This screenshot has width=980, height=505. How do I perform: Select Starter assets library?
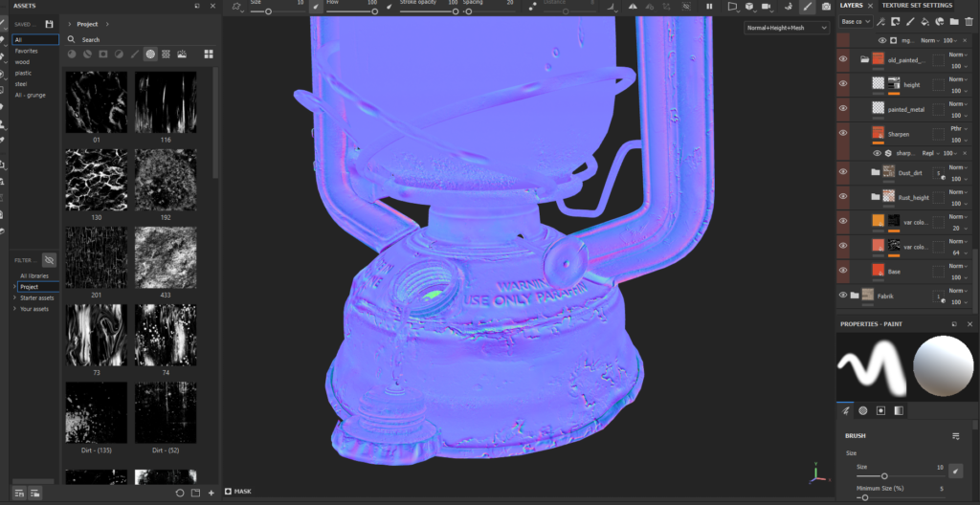(37, 298)
